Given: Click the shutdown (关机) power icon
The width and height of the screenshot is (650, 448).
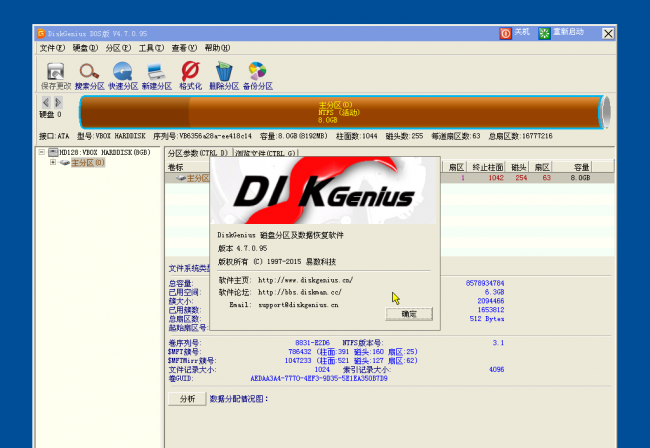Looking at the screenshot, I should click(505, 33).
